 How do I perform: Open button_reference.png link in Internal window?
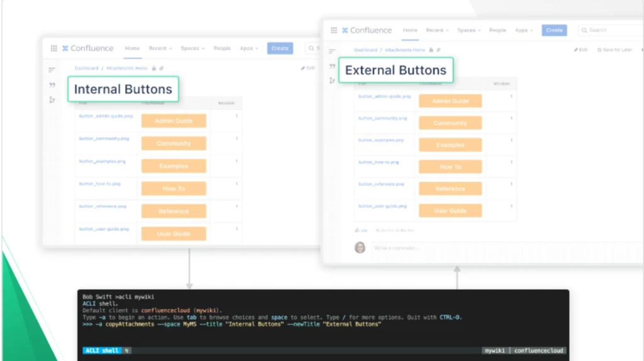coord(103,206)
